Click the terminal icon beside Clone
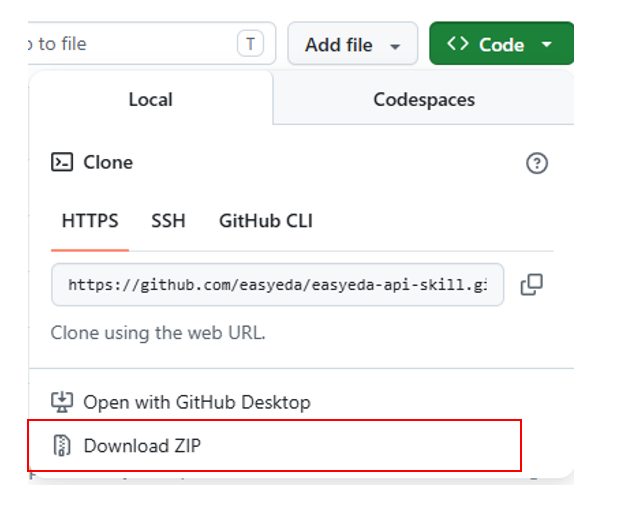Screen dimensions: 618x515 coord(62,162)
